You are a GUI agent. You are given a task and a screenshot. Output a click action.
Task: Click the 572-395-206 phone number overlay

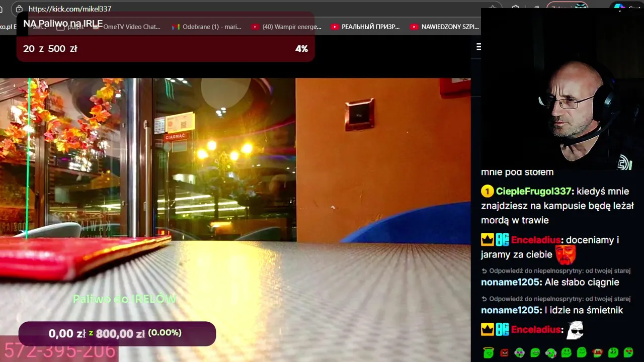[x=59, y=351]
